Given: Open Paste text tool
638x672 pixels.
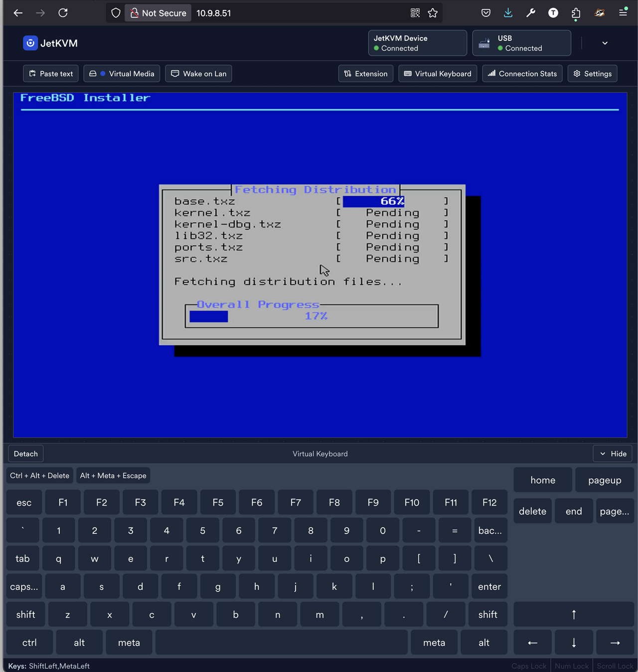Looking at the screenshot, I should pos(51,74).
